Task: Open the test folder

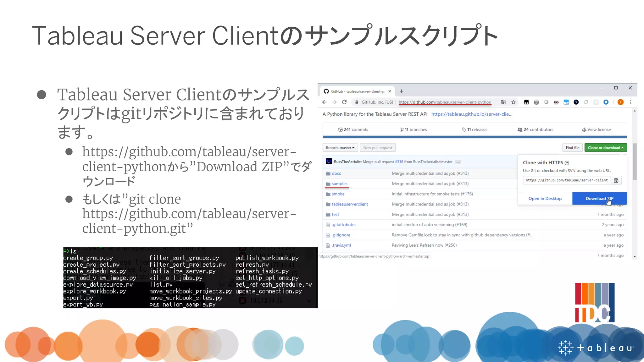Action: coord(335,214)
